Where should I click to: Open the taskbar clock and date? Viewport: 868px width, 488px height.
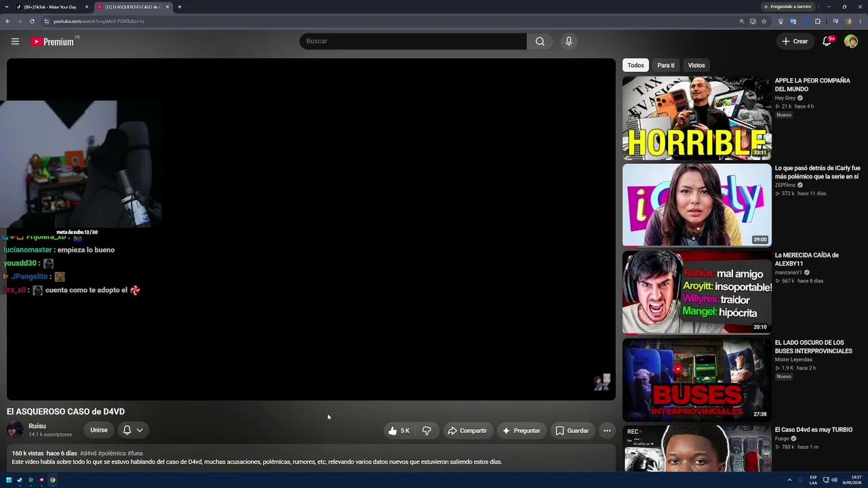pos(852,480)
